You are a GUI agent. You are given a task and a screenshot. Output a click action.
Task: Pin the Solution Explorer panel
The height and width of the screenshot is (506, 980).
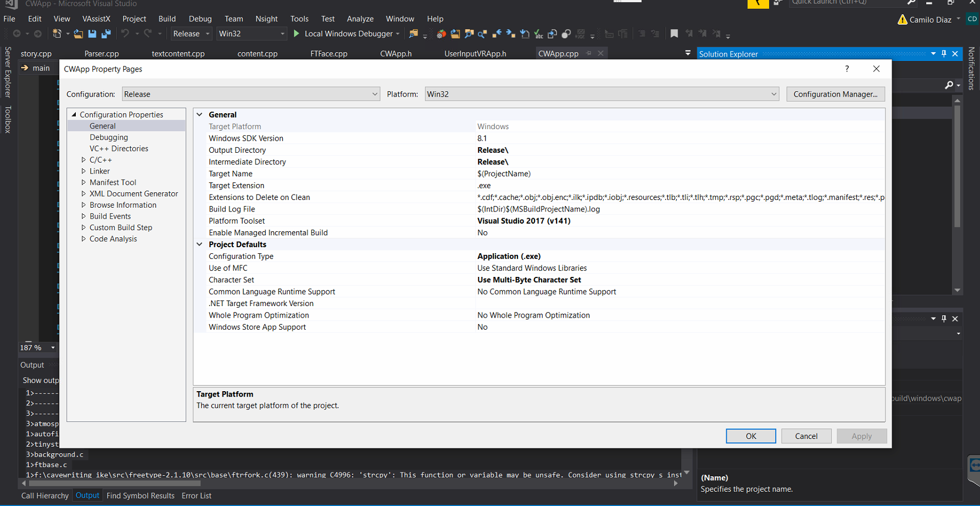pyautogui.click(x=944, y=53)
